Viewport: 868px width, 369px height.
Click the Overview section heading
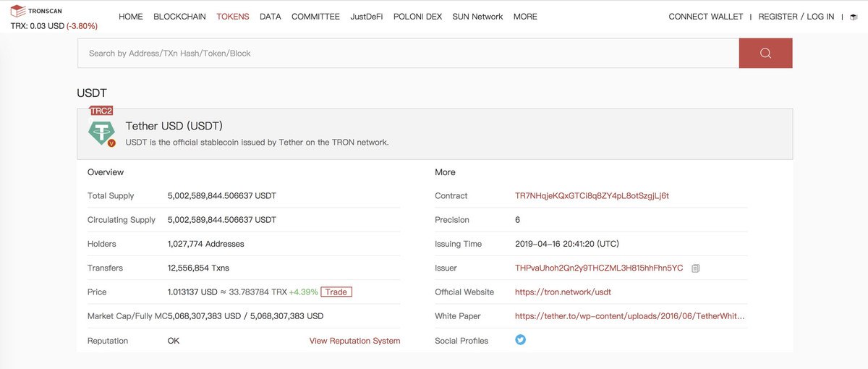point(106,172)
